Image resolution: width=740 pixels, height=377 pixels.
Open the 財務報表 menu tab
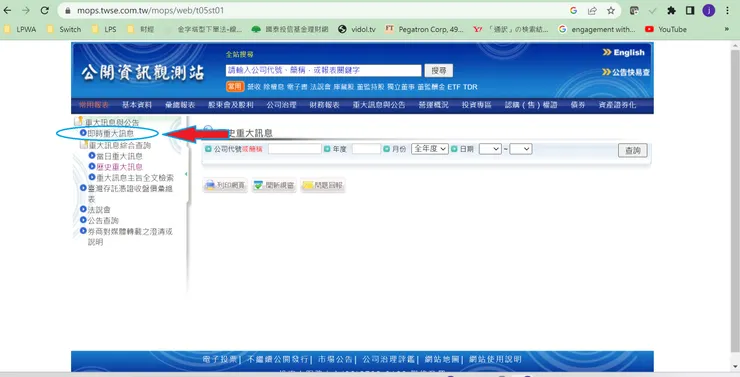324,105
